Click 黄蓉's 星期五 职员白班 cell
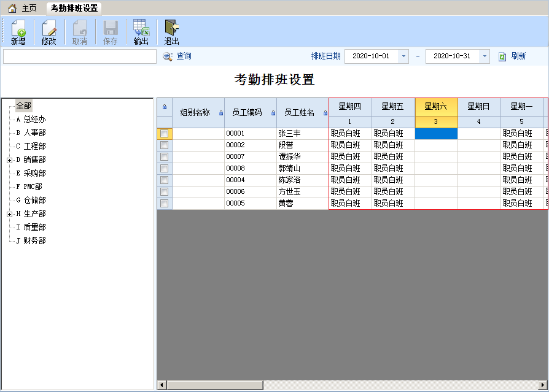Image resolution: width=549 pixels, height=392 pixels. (x=393, y=203)
